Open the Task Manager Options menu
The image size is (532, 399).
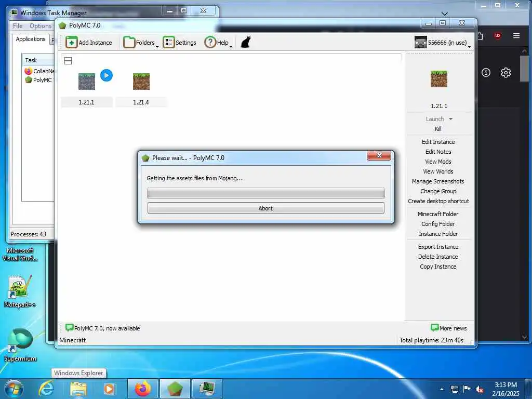(x=41, y=26)
